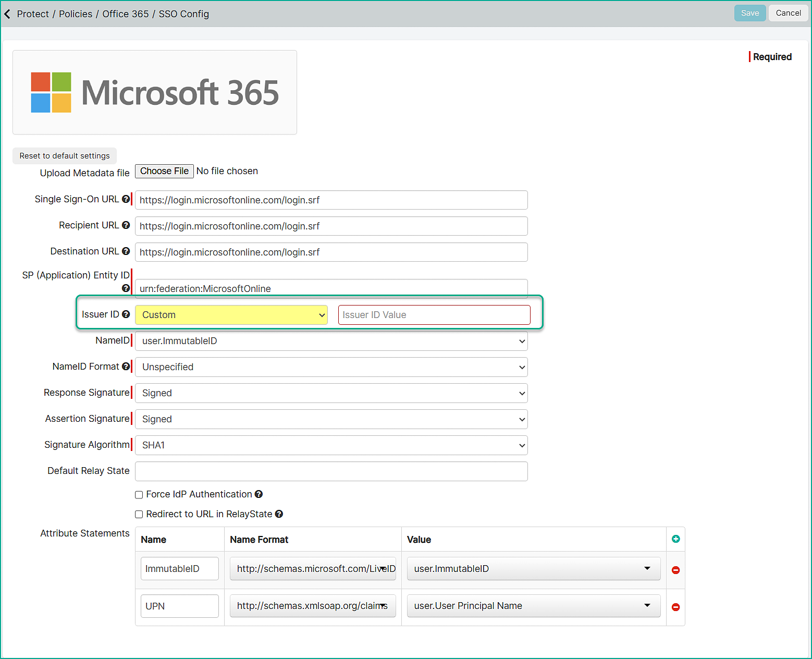Expand the Signature Algorithm SHA1 dropdown
This screenshot has width=812, height=659.
[x=331, y=445]
